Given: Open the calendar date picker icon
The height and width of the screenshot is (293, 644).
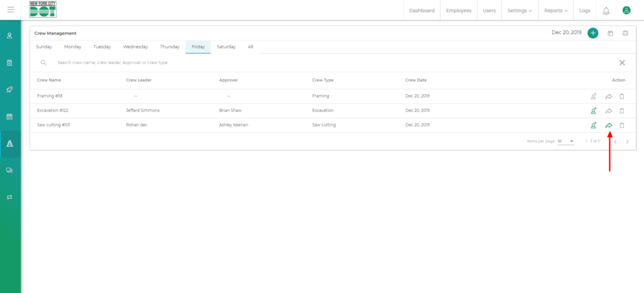Looking at the screenshot, I should (x=610, y=33).
